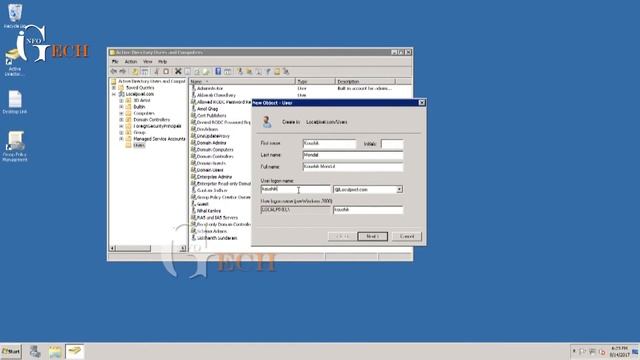Image resolution: width=640 pixels, height=360 pixels.
Task: Click the Next button in New Object dialog
Action: [x=372, y=236]
